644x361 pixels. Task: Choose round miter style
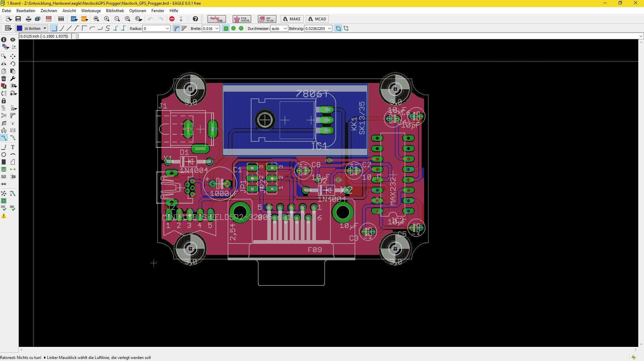coord(177,29)
